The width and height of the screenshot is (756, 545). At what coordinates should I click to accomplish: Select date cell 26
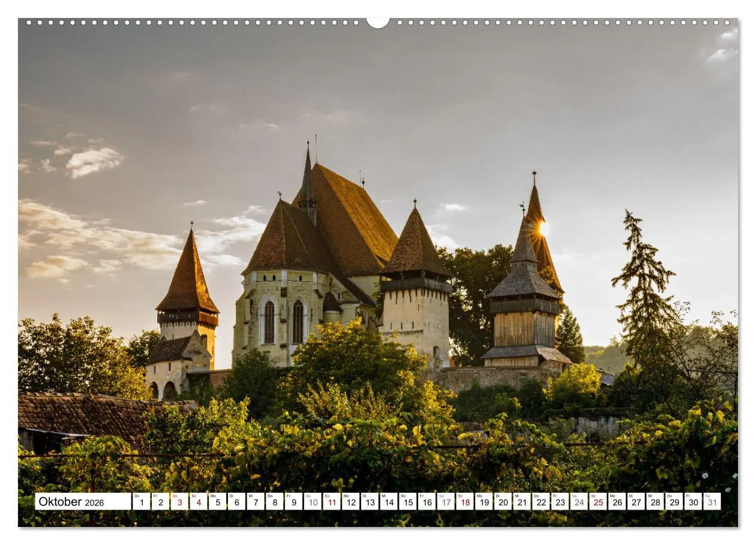pos(617,502)
